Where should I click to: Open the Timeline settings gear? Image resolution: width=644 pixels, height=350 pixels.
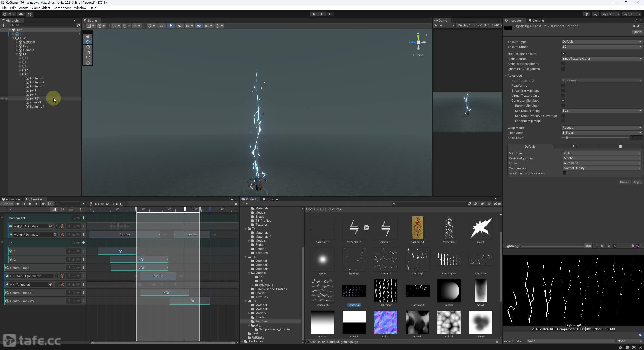tap(236, 204)
